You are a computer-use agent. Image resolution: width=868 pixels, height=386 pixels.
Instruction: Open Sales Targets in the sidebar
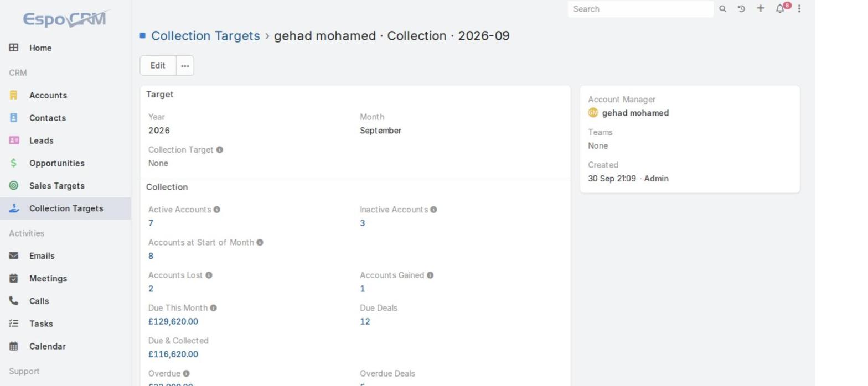coord(57,186)
